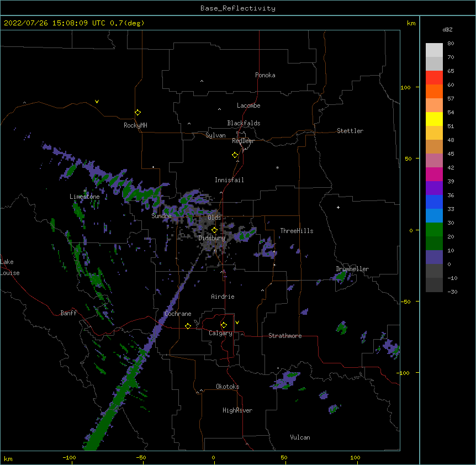Select the Lacombe city label

pos(248,105)
